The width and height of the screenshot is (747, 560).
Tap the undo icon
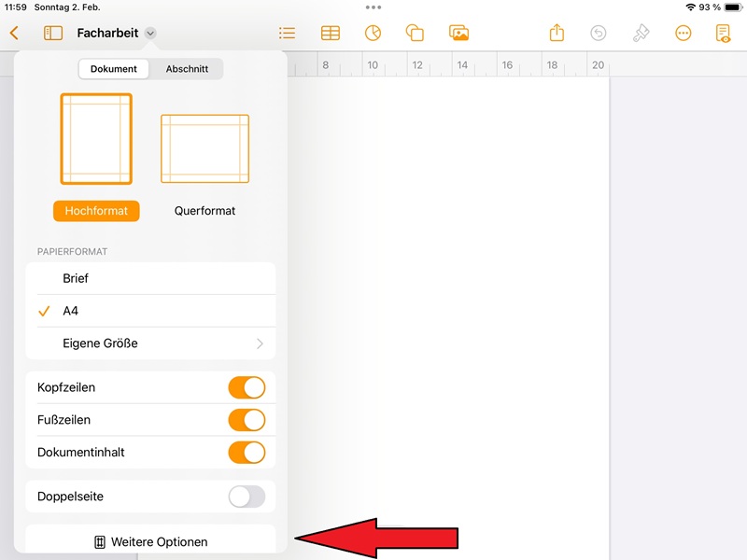click(599, 33)
